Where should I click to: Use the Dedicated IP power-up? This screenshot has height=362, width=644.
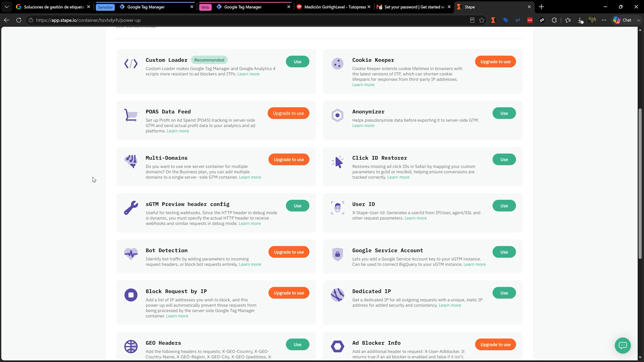click(504, 293)
